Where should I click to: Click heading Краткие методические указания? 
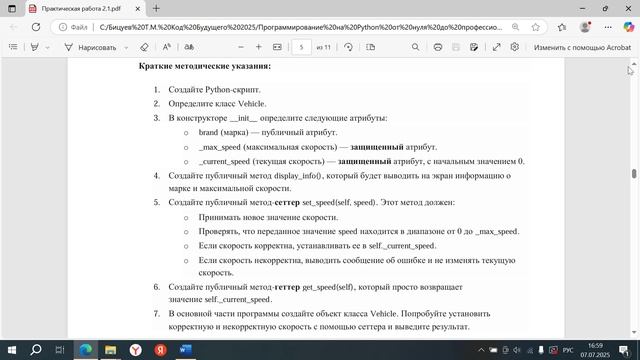tap(204, 66)
